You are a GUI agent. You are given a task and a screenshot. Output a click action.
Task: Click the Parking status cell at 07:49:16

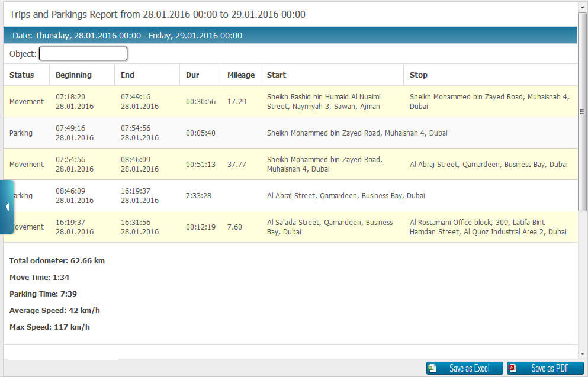(21, 133)
